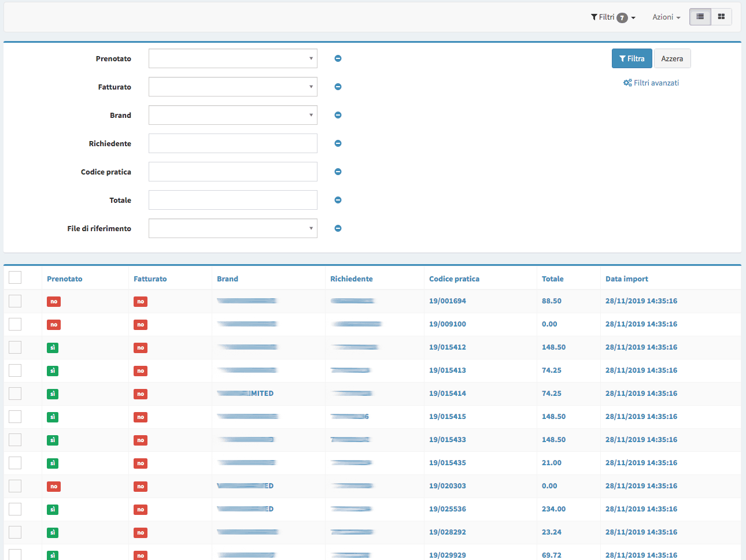Sort table by Totale column header
Image resolution: width=746 pixels, height=560 pixels.
tap(553, 279)
